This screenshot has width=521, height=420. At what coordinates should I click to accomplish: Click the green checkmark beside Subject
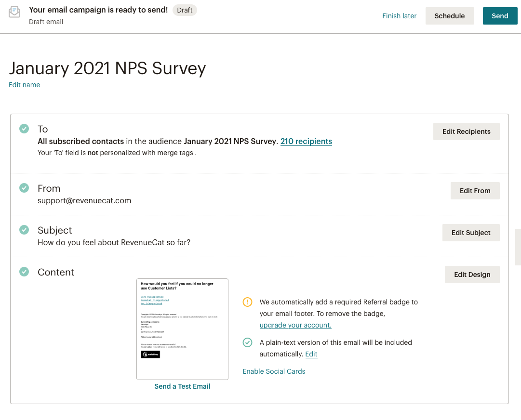pyautogui.click(x=24, y=230)
